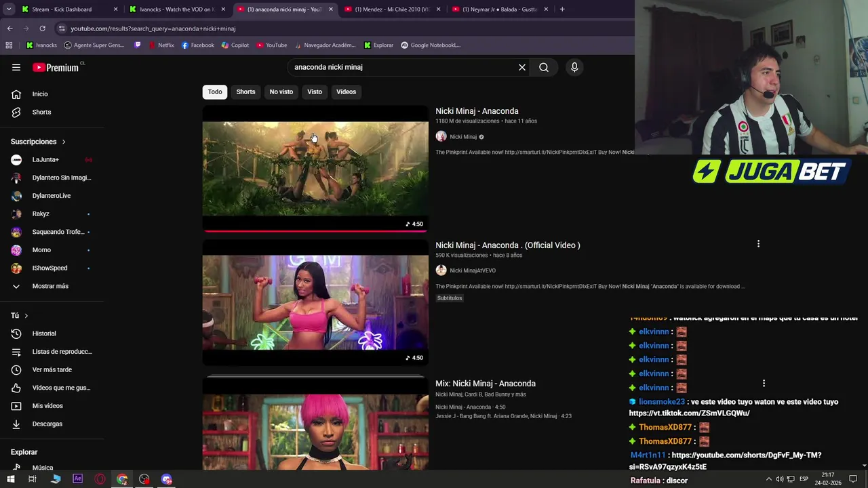Open the tab search dropdown arrow
Image resolution: width=868 pixels, height=488 pixels.
pos(8,9)
